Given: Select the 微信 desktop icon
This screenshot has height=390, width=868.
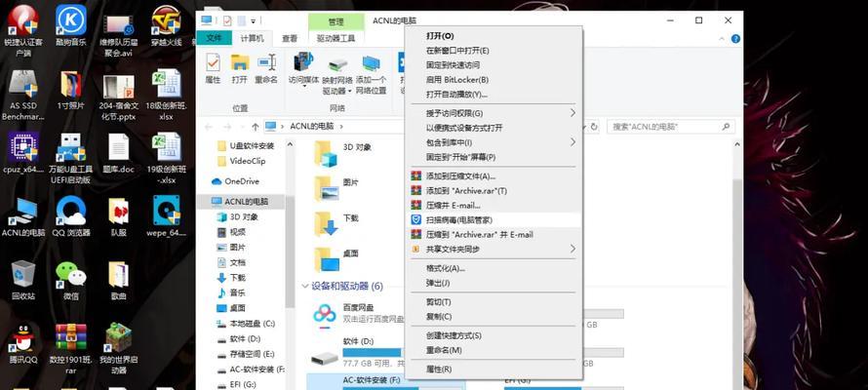Looking at the screenshot, I should pyautogui.click(x=71, y=280).
